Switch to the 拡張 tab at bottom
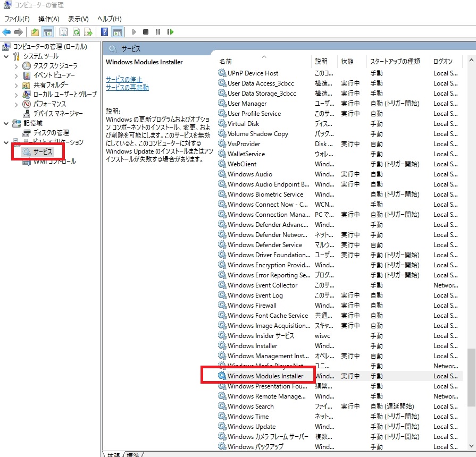476x457 pixels. tap(113, 454)
